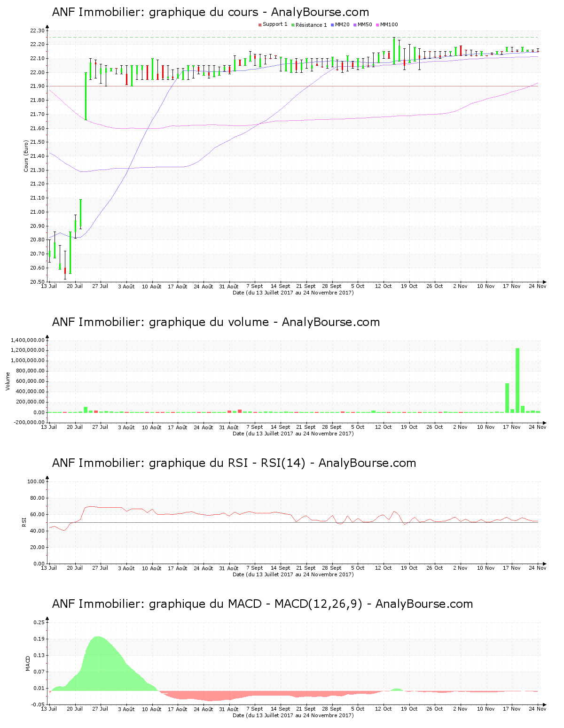The width and height of the screenshot is (564, 728).
Task: Click the 'Volume' y-axis label
Action: click(x=8, y=381)
